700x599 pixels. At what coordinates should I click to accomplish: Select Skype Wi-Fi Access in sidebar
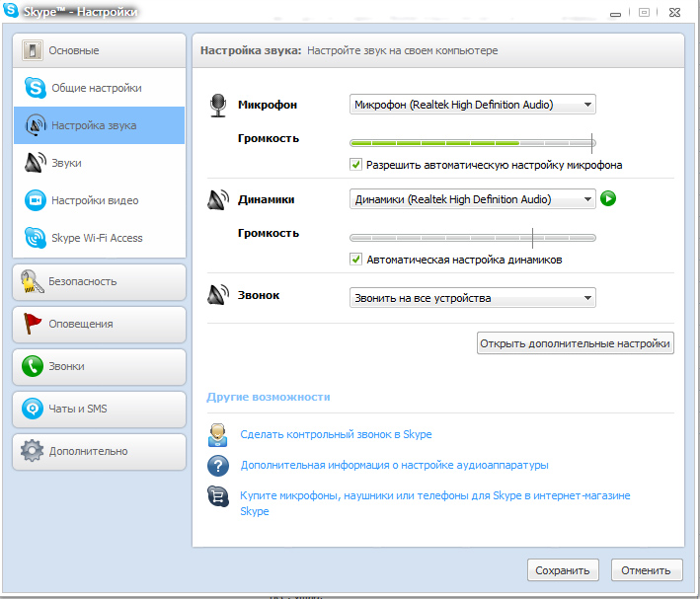click(99, 238)
